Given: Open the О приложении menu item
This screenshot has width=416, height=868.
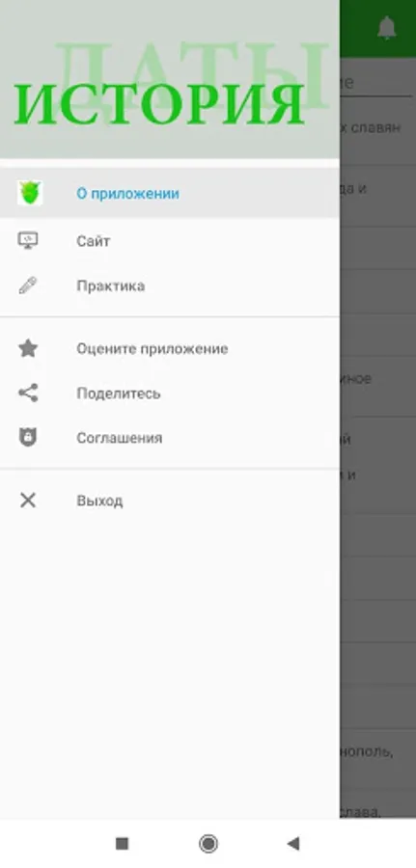Looking at the screenshot, I should [x=170, y=193].
